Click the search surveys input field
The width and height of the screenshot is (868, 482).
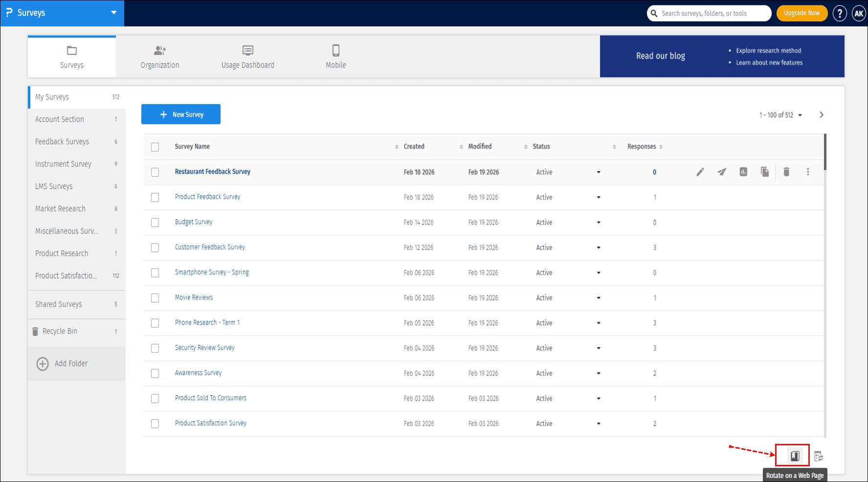[x=712, y=13]
